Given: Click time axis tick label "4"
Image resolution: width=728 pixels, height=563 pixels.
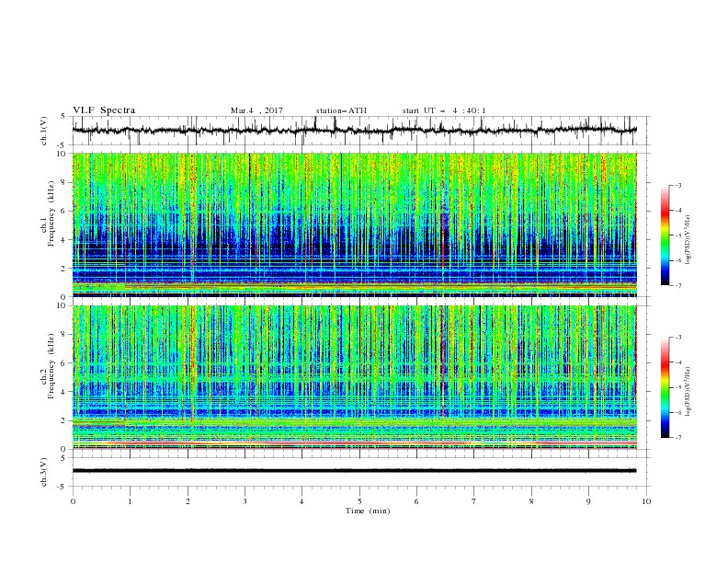Looking at the screenshot, I should click(x=302, y=501).
